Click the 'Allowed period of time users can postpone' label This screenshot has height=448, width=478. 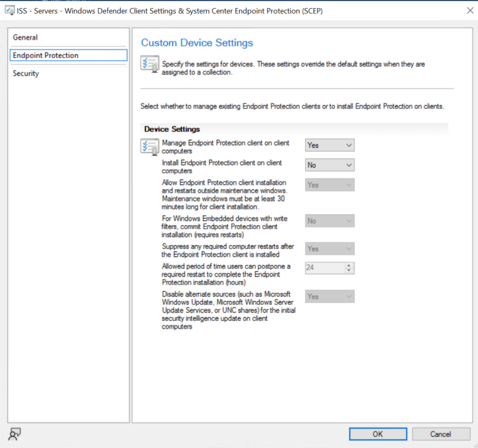click(x=226, y=275)
